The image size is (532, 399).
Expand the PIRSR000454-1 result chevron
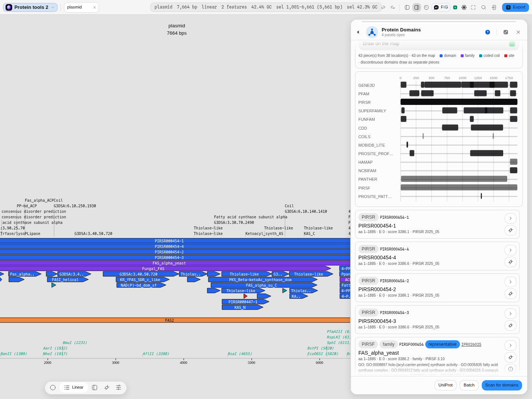coord(511,218)
